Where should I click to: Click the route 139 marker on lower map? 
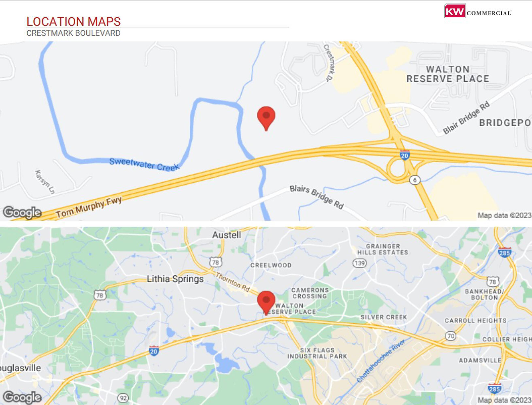pos(360,263)
